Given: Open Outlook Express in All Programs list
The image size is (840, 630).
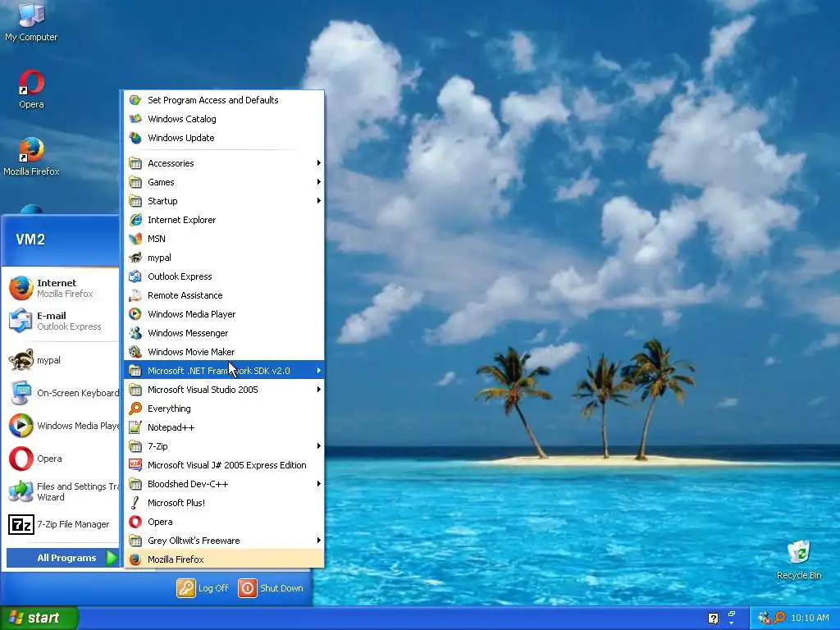Looking at the screenshot, I should (x=224, y=276).
